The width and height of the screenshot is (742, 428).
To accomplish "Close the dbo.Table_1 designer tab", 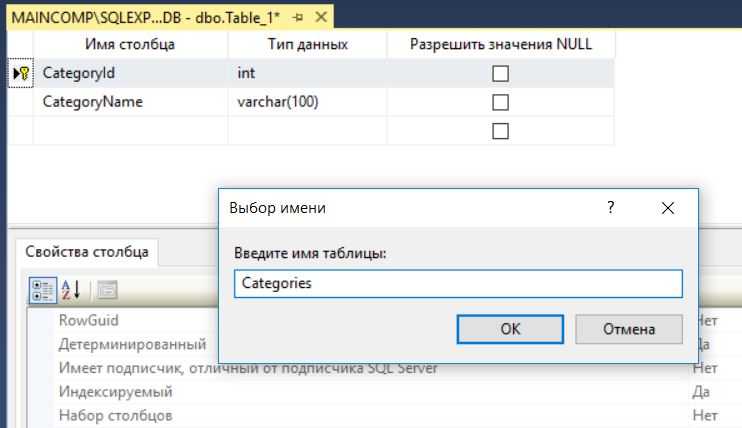I will point(321,18).
